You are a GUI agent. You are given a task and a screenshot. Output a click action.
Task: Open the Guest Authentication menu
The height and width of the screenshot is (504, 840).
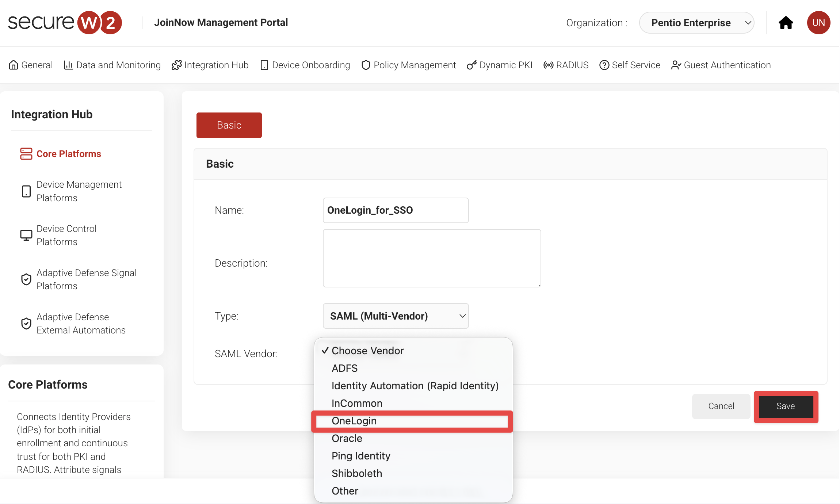(721, 65)
